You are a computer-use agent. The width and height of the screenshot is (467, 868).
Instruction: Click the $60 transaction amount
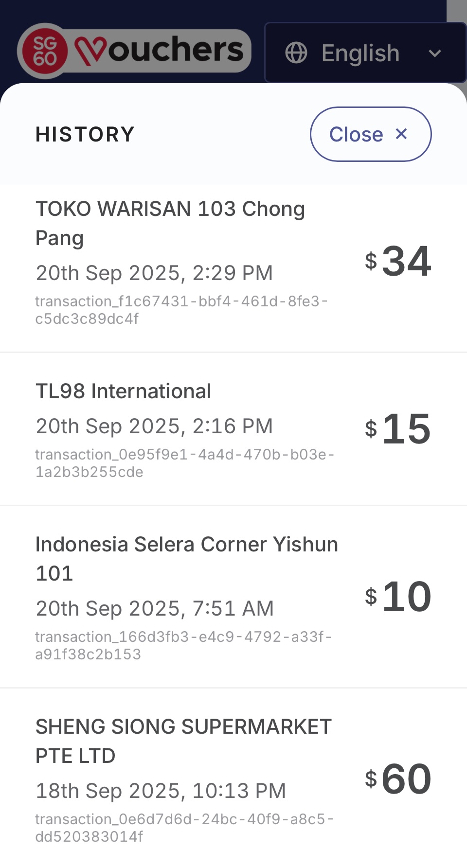pyautogui.click(x=398, y=779)
